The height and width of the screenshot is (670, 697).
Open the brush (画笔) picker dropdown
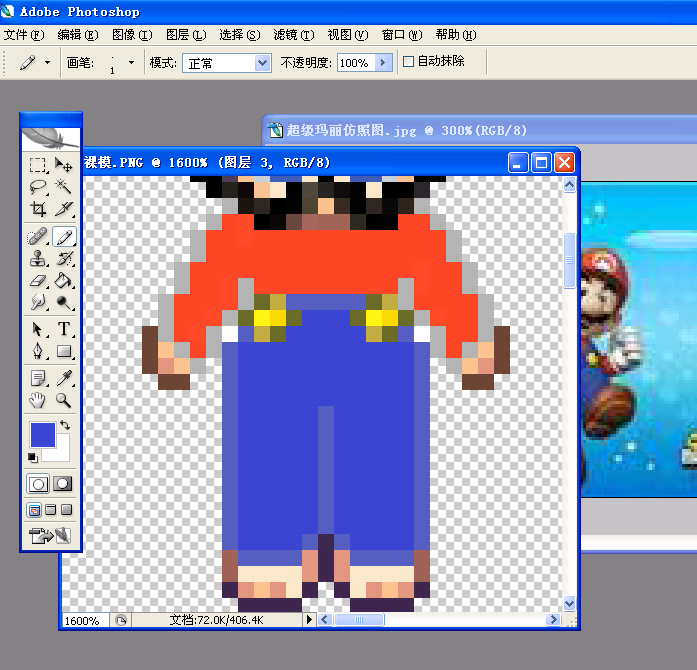point(131,63)
